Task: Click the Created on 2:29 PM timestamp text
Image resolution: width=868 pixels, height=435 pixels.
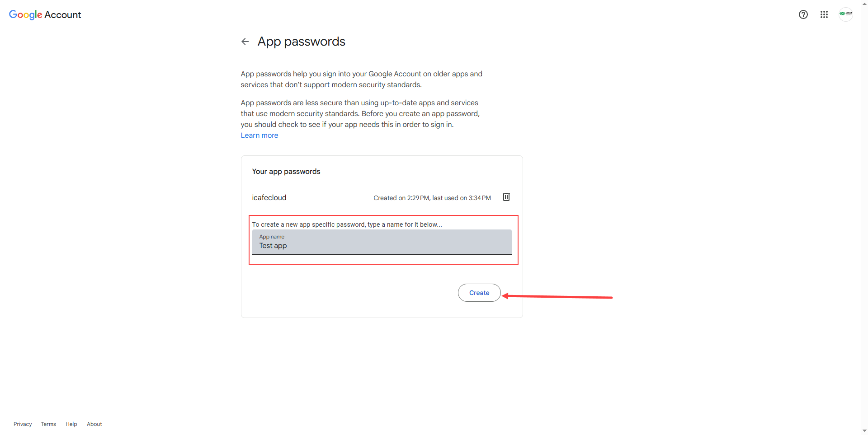Action: [x=432, y=198]
